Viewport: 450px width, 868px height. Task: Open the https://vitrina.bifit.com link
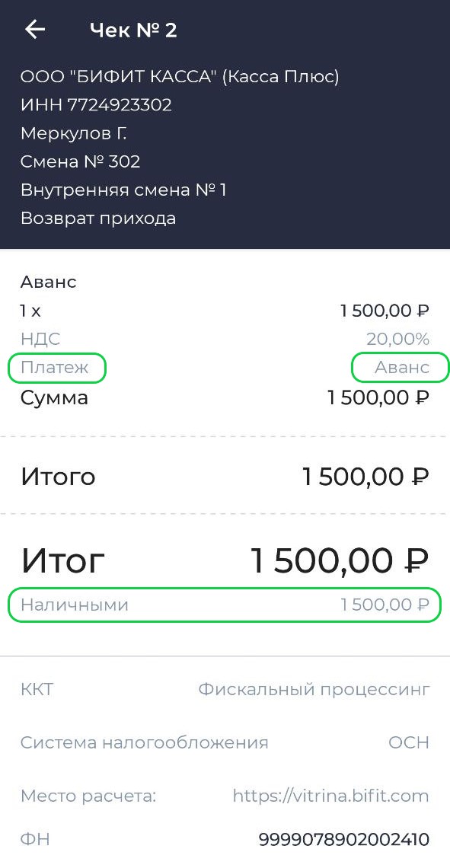pos(330,796)
